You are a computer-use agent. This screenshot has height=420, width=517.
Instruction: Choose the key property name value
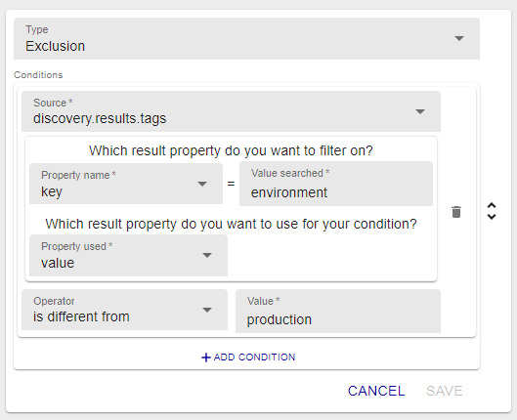point(52,191)
